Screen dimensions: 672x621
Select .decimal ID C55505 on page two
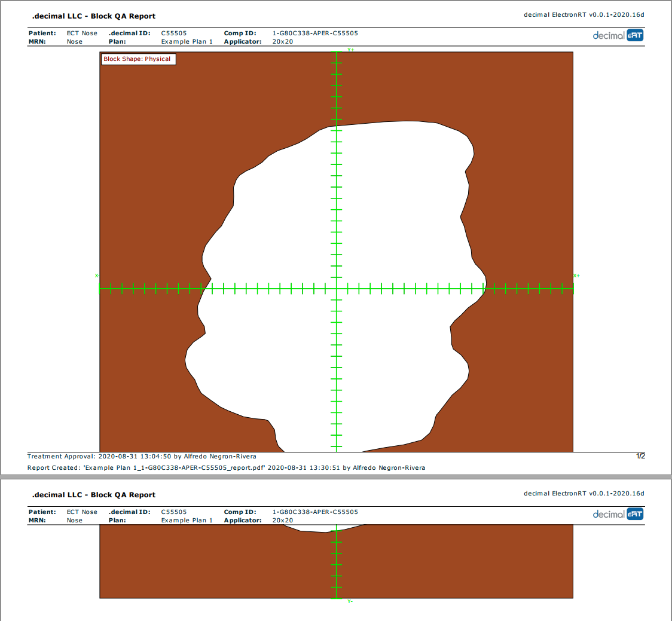[x=174, y=512]
